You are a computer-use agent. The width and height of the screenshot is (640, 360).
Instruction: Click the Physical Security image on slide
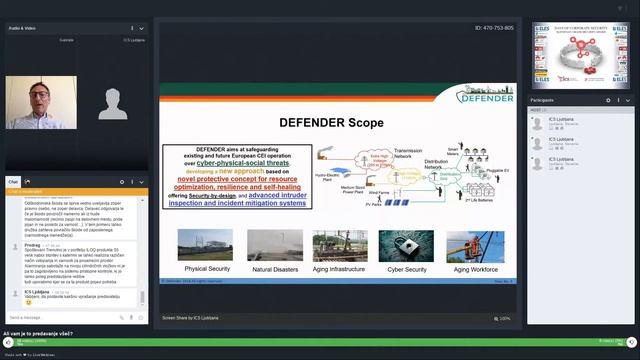205,245
